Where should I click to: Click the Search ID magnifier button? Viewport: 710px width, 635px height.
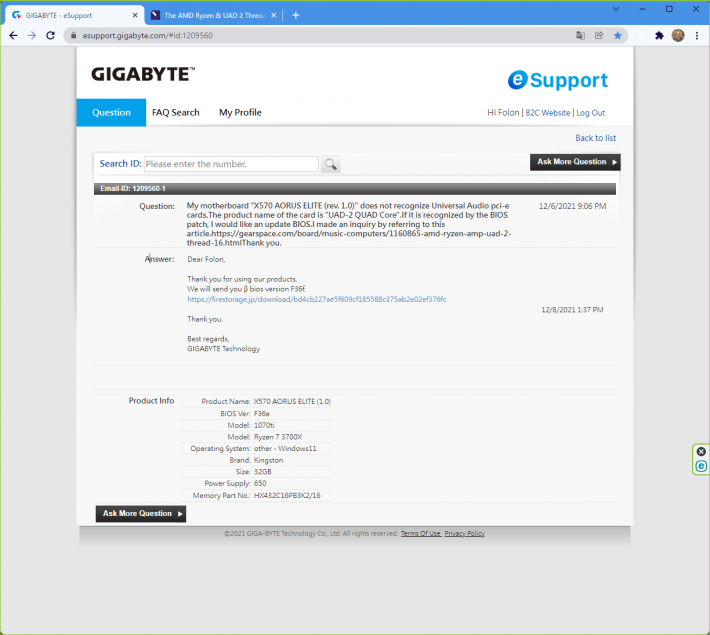point(331,164)
